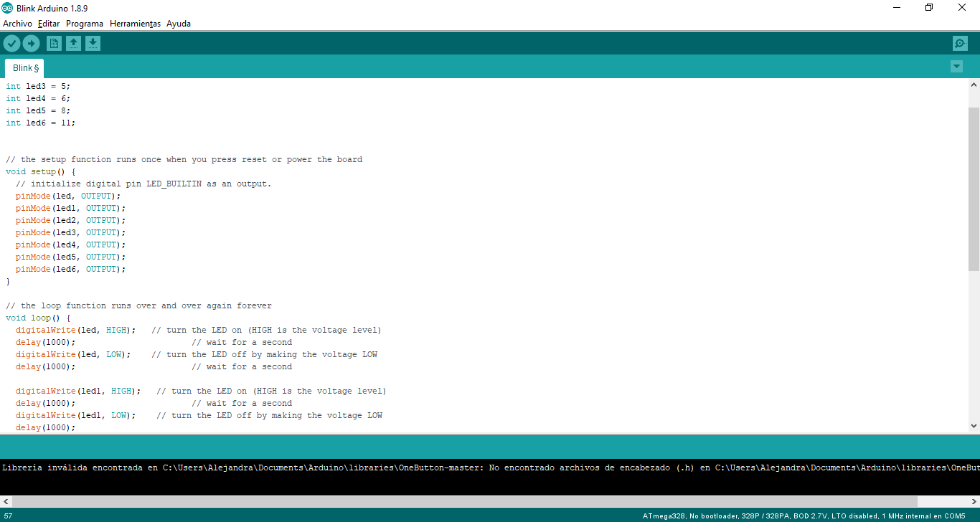Click the console scrollbar left arrow
The width and height of the screenshot is (980, 522).
[6, 502]
